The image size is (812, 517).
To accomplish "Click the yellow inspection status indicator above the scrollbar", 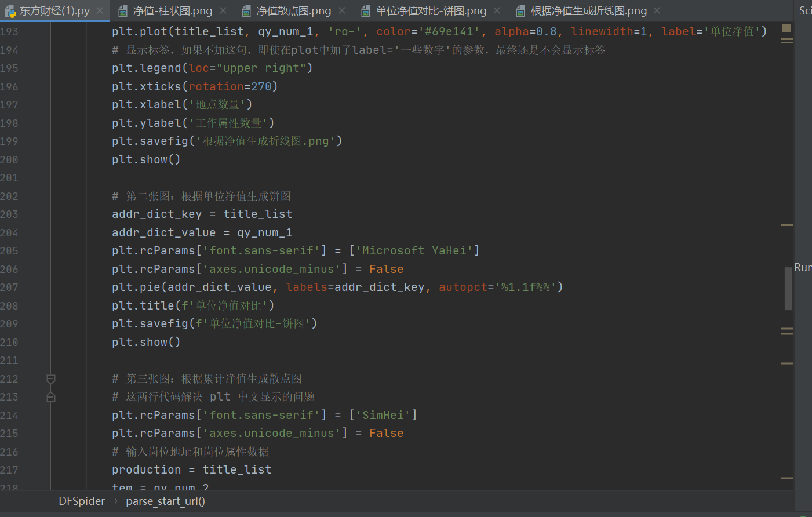I will click(x=786, y=28).
